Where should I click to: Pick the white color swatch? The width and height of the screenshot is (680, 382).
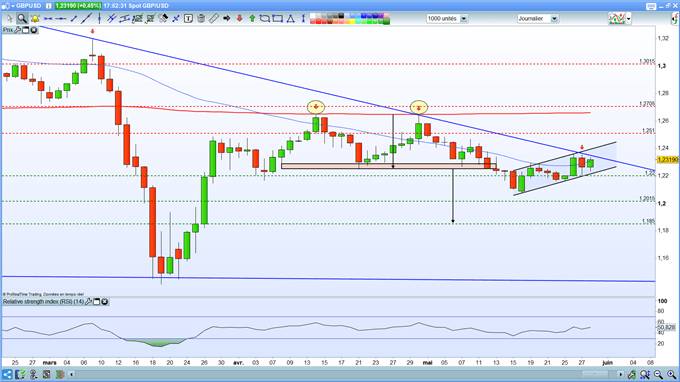pyautogui.click(x=313, y=16)
